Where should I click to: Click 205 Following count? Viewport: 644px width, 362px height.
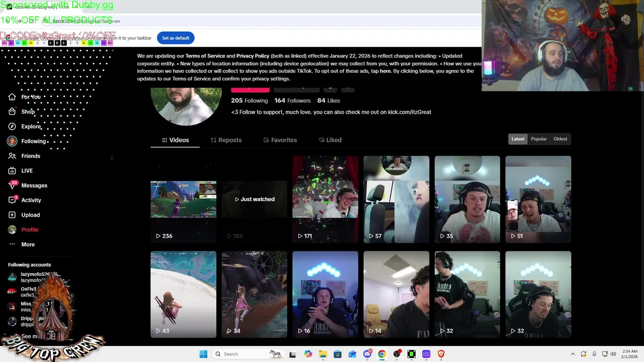pos(249,101)
